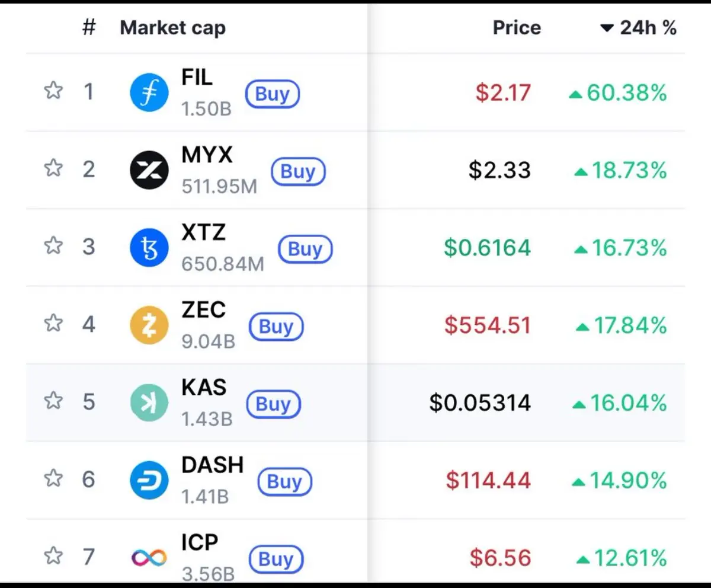Open the Tezos (XTZ) coin icon
The height and width of the screenshot is (588, 711).
coord(149,248)
